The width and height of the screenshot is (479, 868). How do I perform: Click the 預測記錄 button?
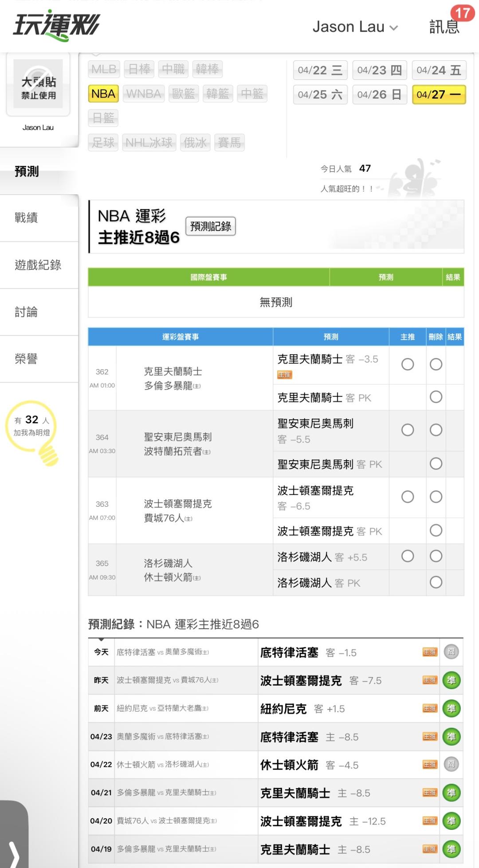(x=210, y=226)
